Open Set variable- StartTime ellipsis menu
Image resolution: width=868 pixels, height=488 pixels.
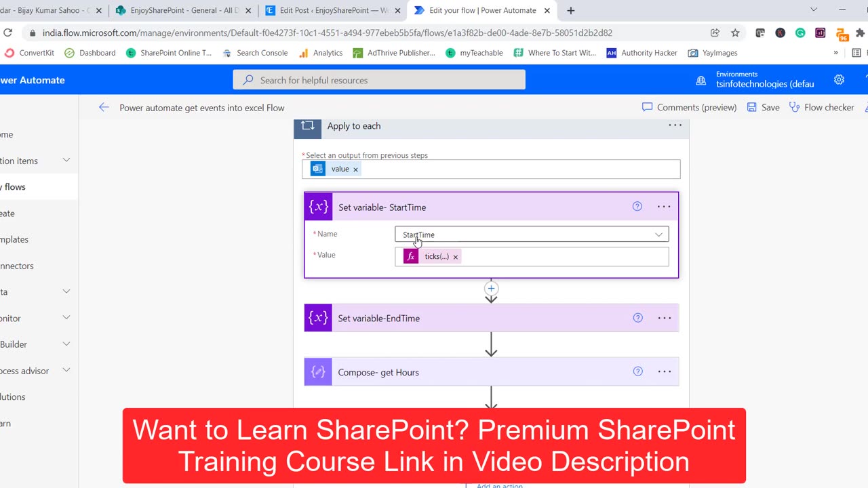click(x=664, y=207)
